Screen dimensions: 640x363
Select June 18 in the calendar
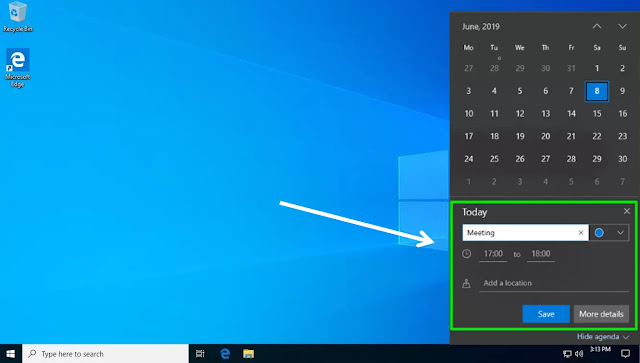click(494, 136)
